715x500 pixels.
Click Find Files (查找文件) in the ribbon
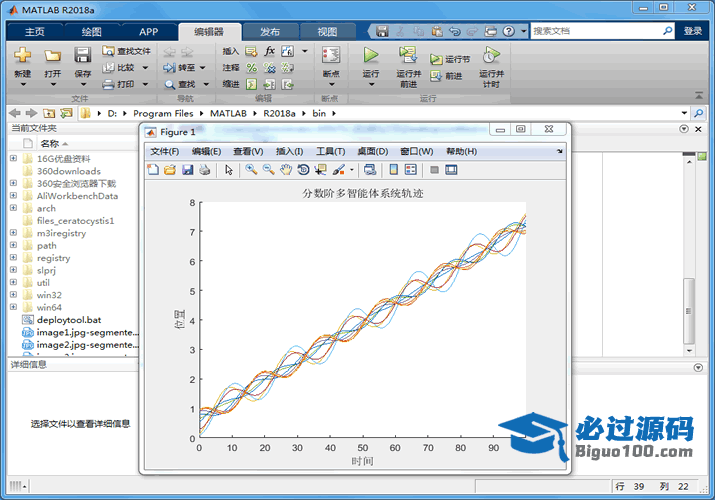click(126, 51)
